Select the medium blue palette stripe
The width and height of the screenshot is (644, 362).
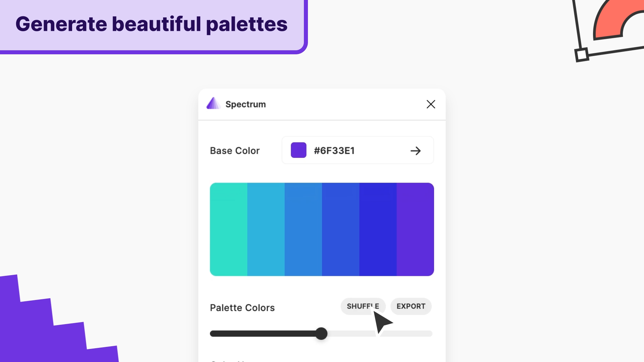(340, 229)
